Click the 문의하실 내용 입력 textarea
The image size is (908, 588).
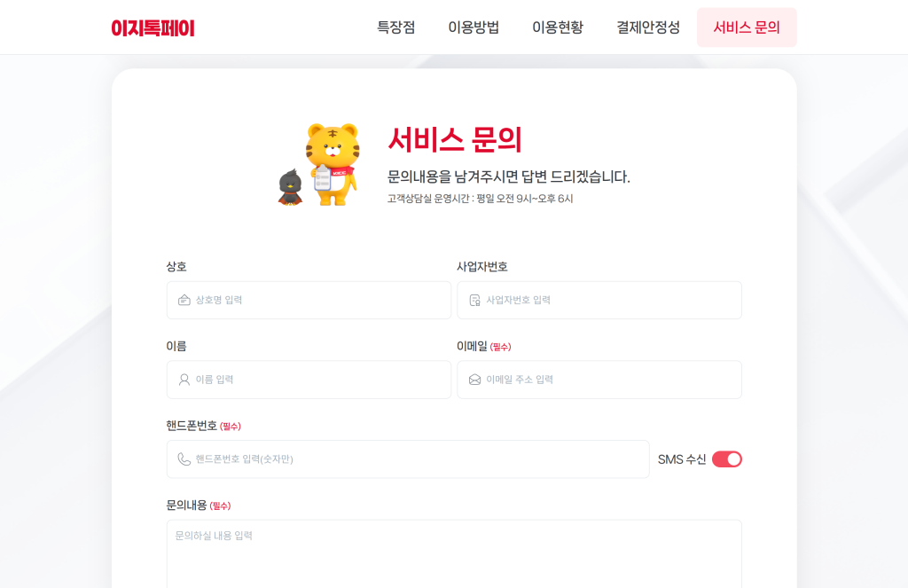click(x=454, y=553)
